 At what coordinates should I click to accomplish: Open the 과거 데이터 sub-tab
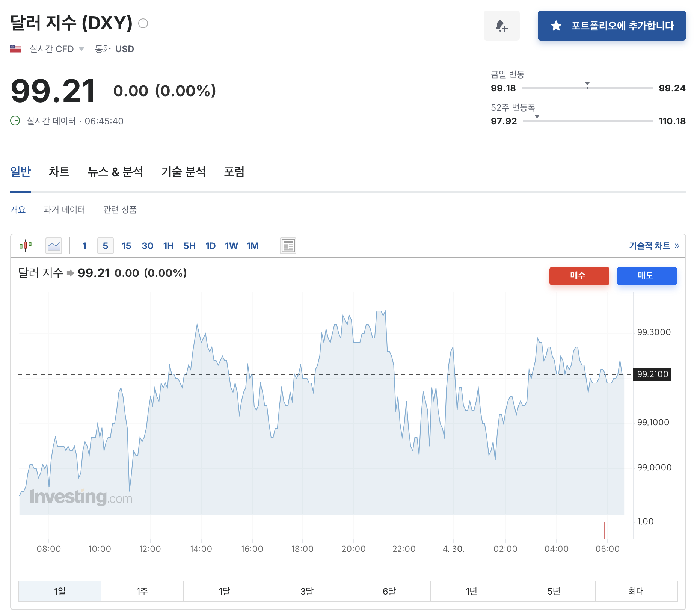(64, 209)
